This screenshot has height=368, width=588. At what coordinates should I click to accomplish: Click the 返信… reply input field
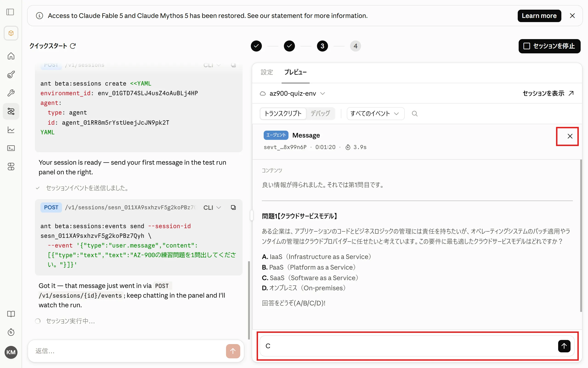coord(129,351)
